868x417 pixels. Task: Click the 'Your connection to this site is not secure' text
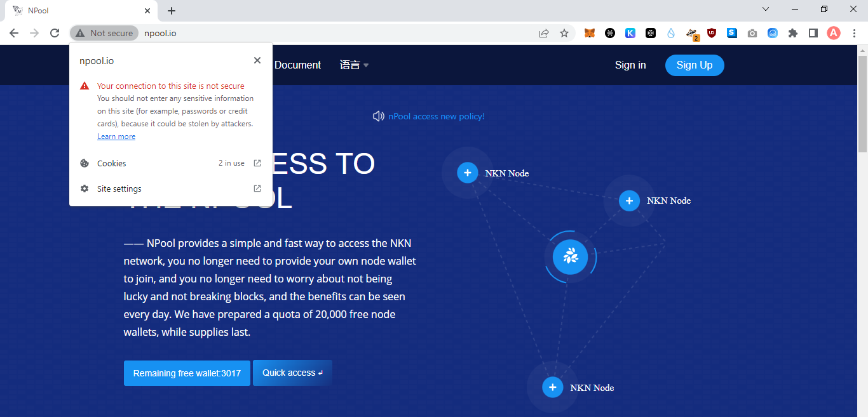click(171, 86)
